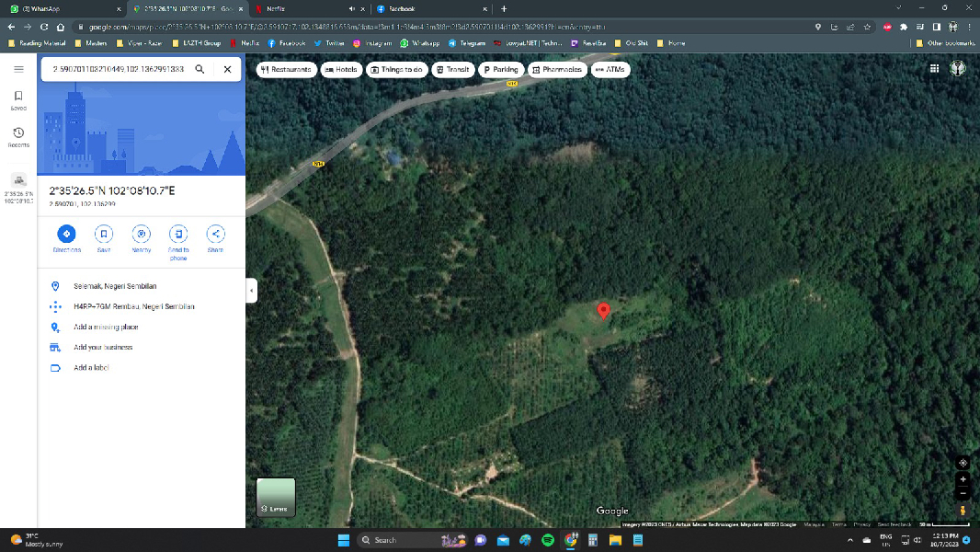Click the address bar URL

[x=347, y=27]
